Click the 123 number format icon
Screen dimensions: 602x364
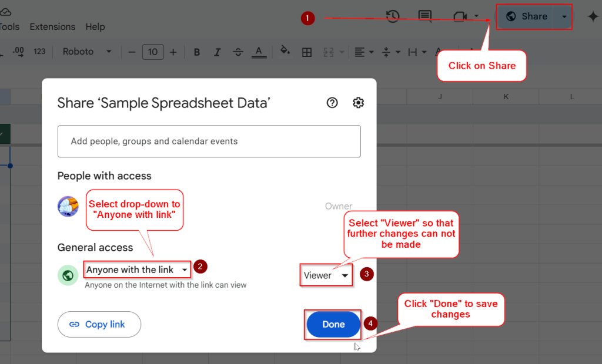click(39, 52)
